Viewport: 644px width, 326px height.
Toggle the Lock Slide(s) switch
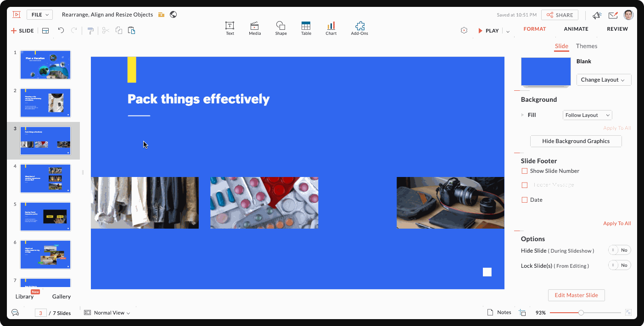click(620, 265)
